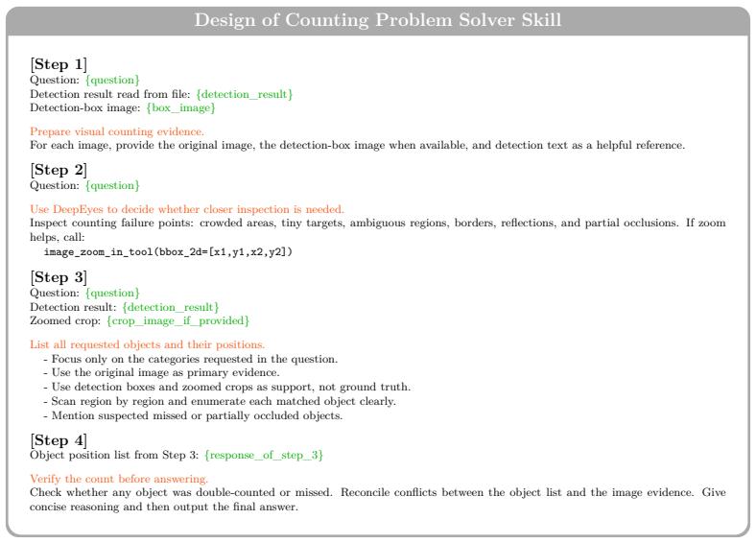Click the {crop_image_if_provided} placeholder
Screen dimensions: 756x543
coord(177,320)
